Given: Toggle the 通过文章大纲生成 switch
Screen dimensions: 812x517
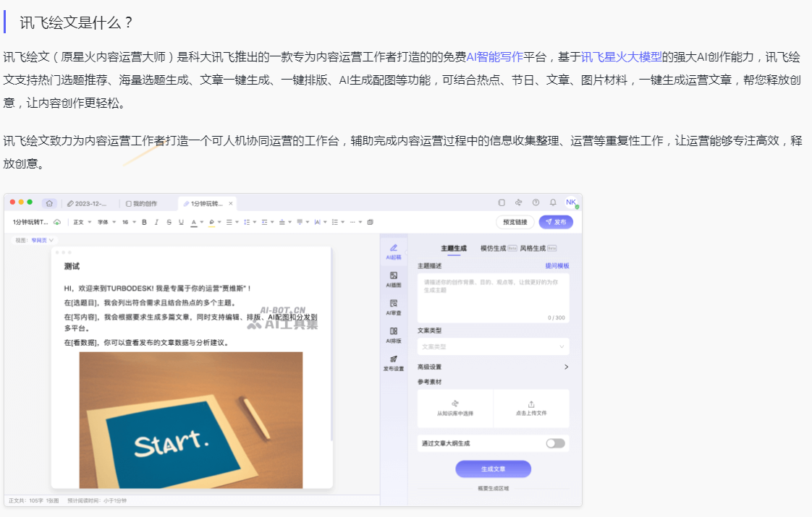Looking at the screenshot, I should tap(556, 443).
